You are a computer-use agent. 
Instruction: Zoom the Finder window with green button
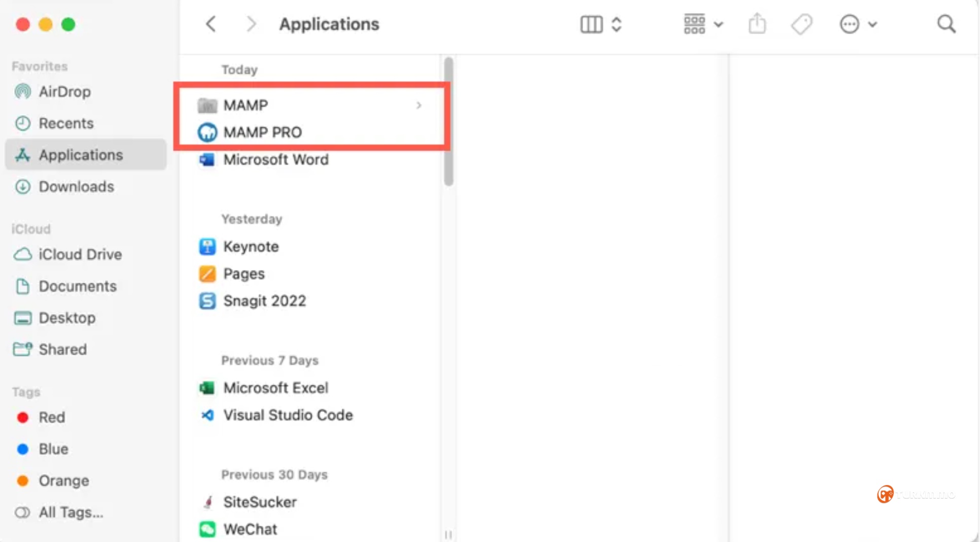(68, 24)
